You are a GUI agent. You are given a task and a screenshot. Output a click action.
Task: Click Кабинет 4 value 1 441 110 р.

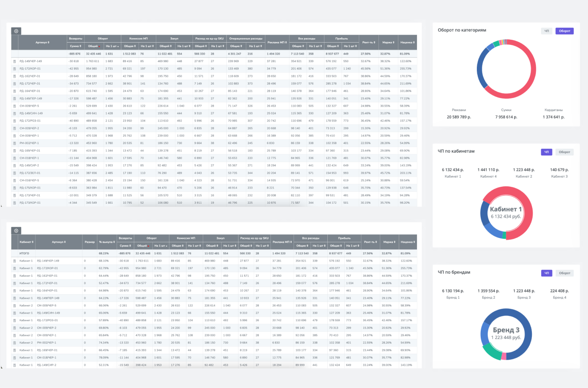[x=488, y=170]
